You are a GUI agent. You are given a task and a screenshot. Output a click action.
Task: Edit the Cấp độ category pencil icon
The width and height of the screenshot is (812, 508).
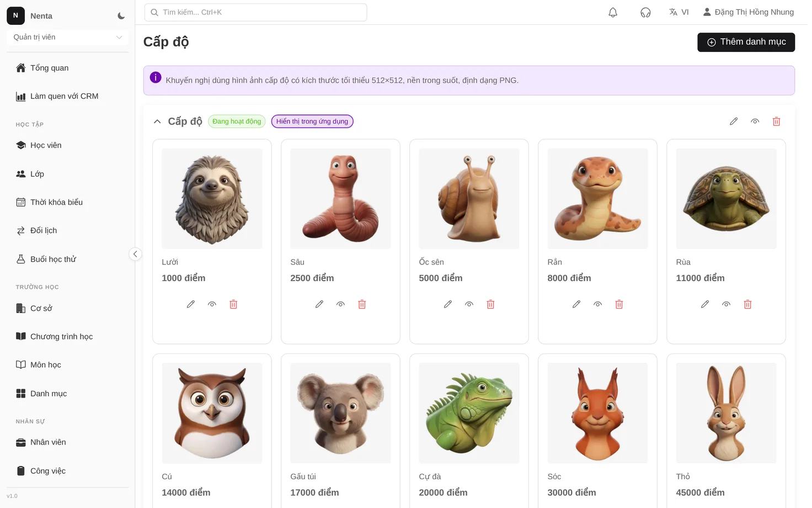[734, 121]
